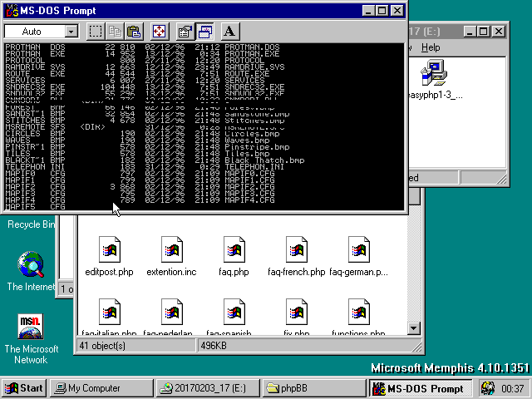Screen dimensions: 532x399
Task: Open the Font settings 'A' button
Action: point(230,32)
